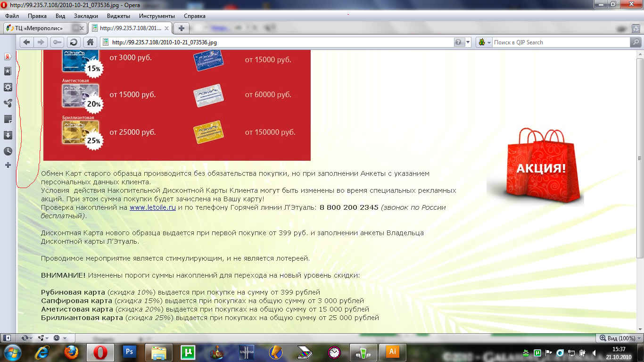Viewport: 644px width, 362px height.
Task: Open Photoshop from the taskbar
Action: [129, 352]
